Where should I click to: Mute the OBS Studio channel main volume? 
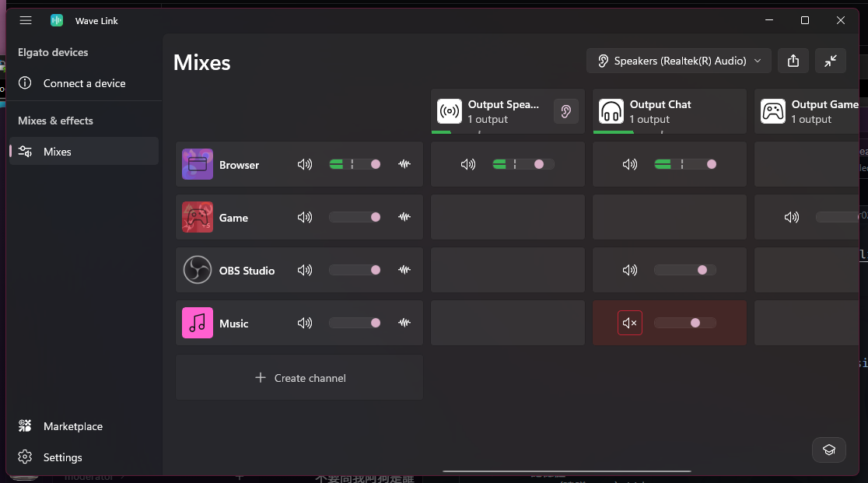coord(304,270)
